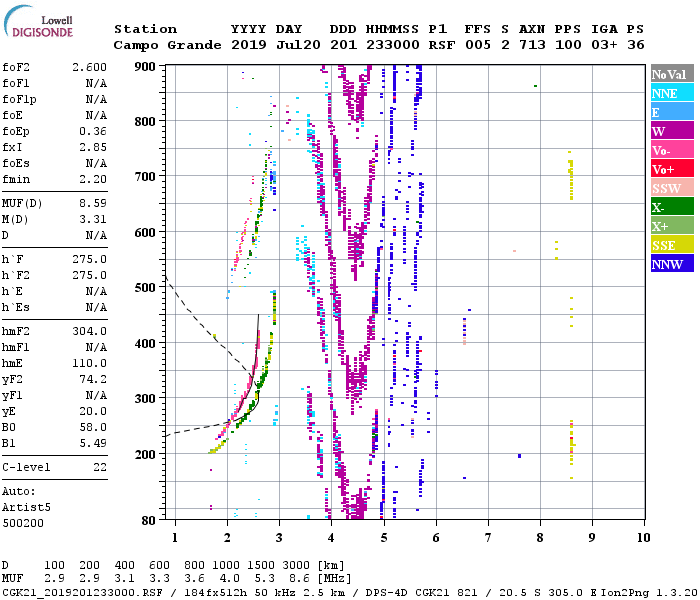The image size is (700, 600).
Task: Click the 900 km height axis label
Action: point(145,67)
